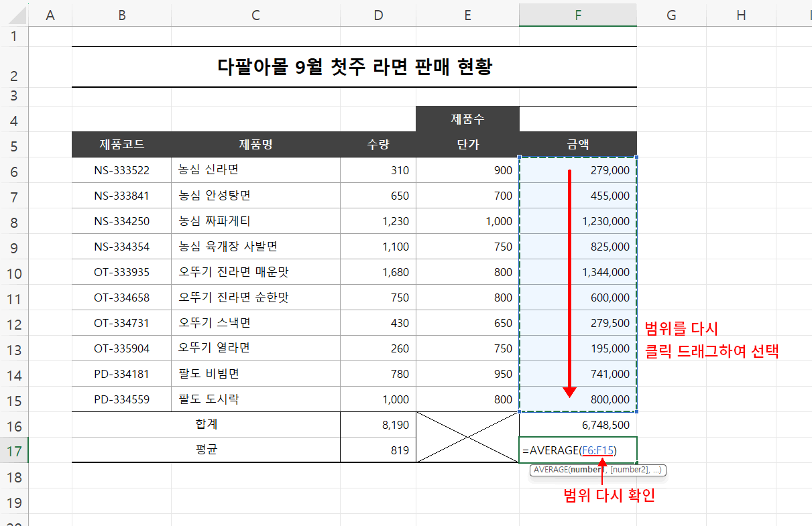Select unit price cell 950
Viewport: 812px width, 526px height.
(x=467, y=374)
